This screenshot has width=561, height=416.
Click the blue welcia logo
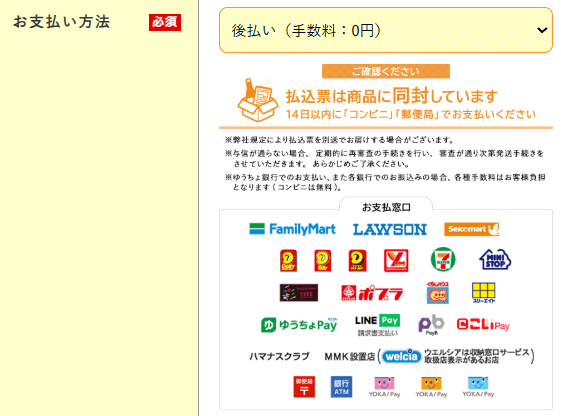pyautogui.click(x=401, y=356)
